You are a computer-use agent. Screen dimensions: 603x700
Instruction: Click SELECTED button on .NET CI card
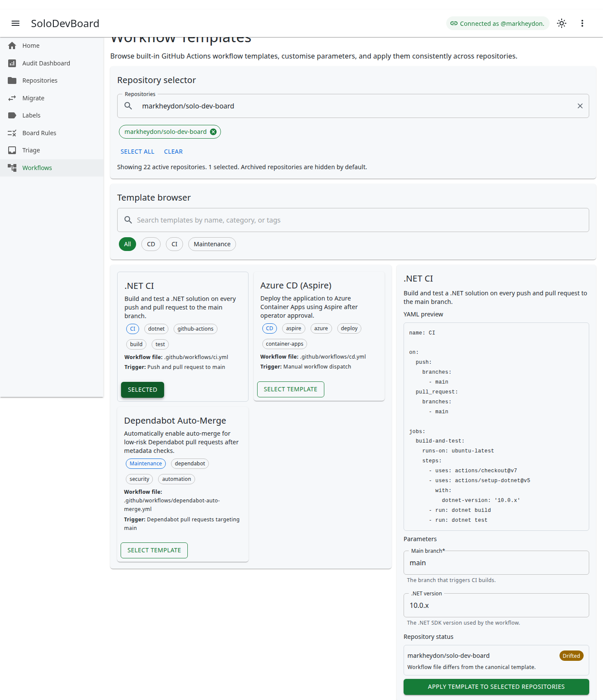[x=143, y=390]
